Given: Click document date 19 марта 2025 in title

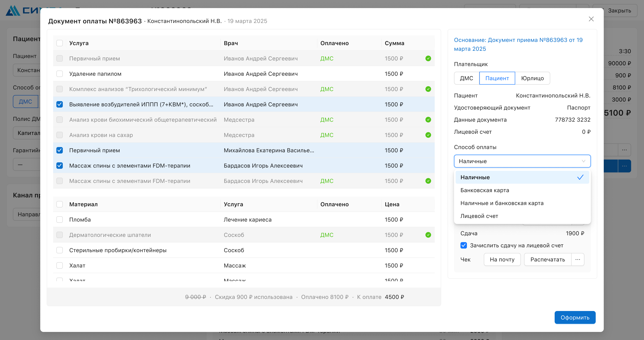Looking at the screenshot, I should pos(247,21).
